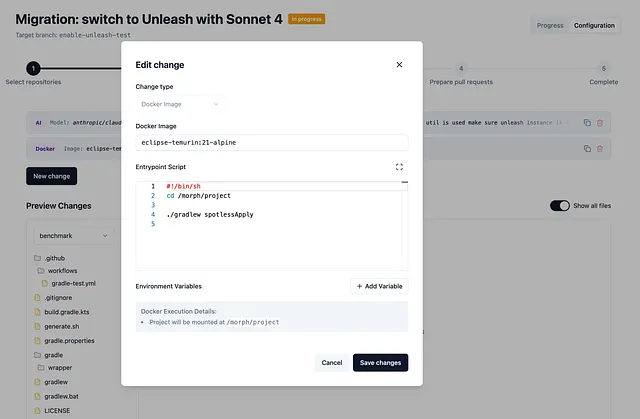Expand Entrypoint Script editor to fullscreen
This screenshot has height=419, width=640.
coord(399,167)
